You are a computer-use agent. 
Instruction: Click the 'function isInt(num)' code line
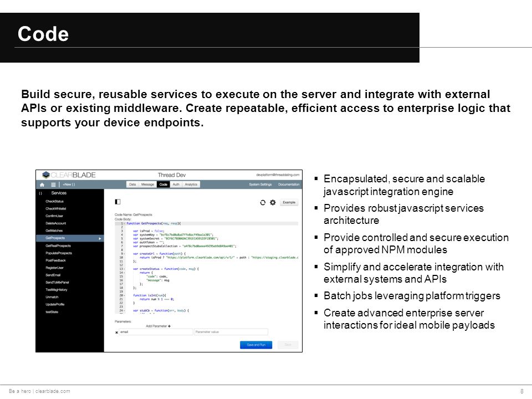[x=150, y=295]
